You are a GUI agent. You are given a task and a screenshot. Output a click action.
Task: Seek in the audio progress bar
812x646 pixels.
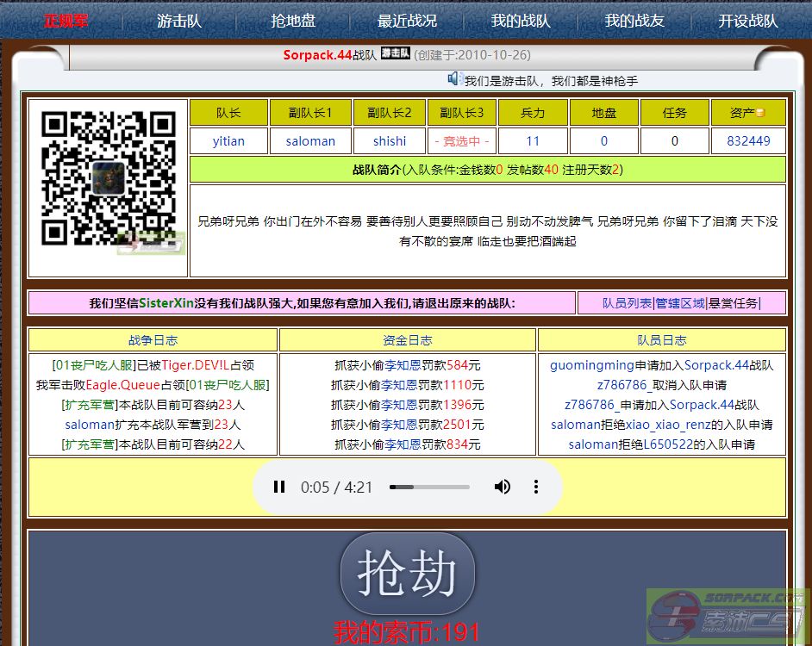pyautogui.click(x=429, y=487)
